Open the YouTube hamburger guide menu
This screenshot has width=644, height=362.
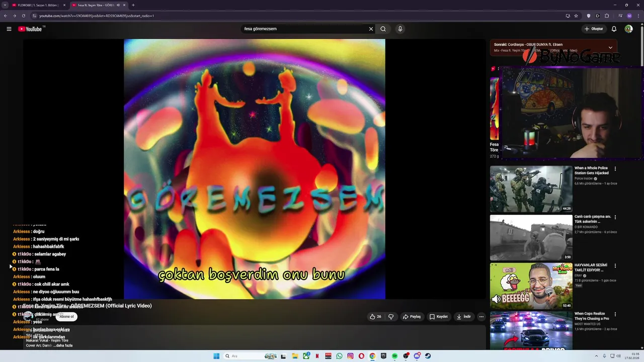9,29
